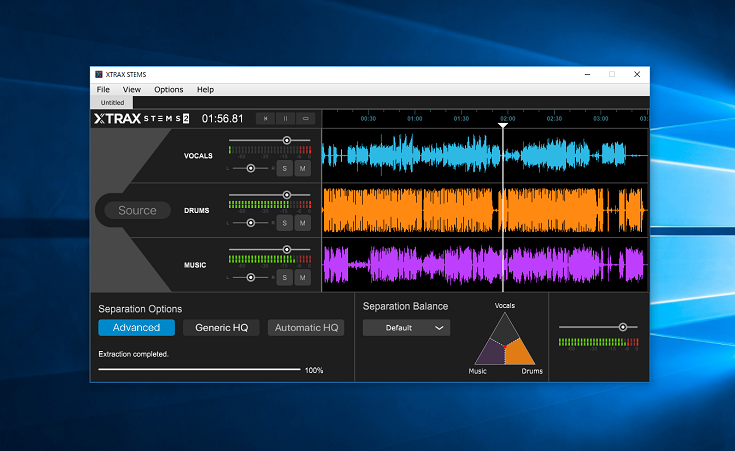735x451 pixels.
Task: Click the master output level meter
Action: click(599, 342)
